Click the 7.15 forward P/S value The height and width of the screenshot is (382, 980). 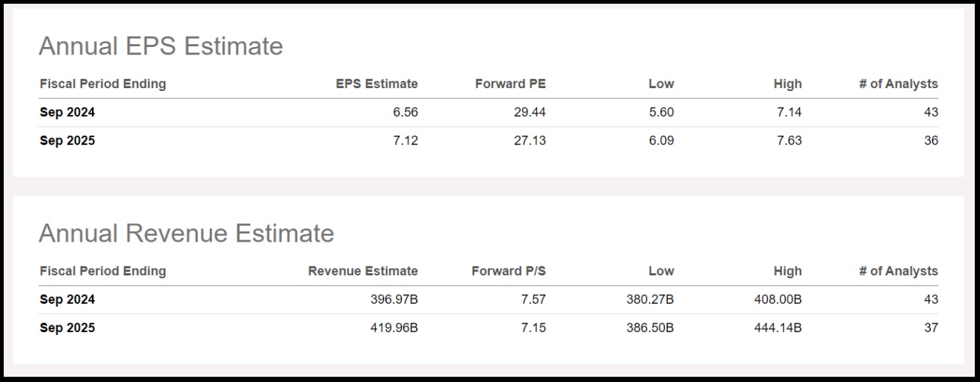(x=533, y=328)
